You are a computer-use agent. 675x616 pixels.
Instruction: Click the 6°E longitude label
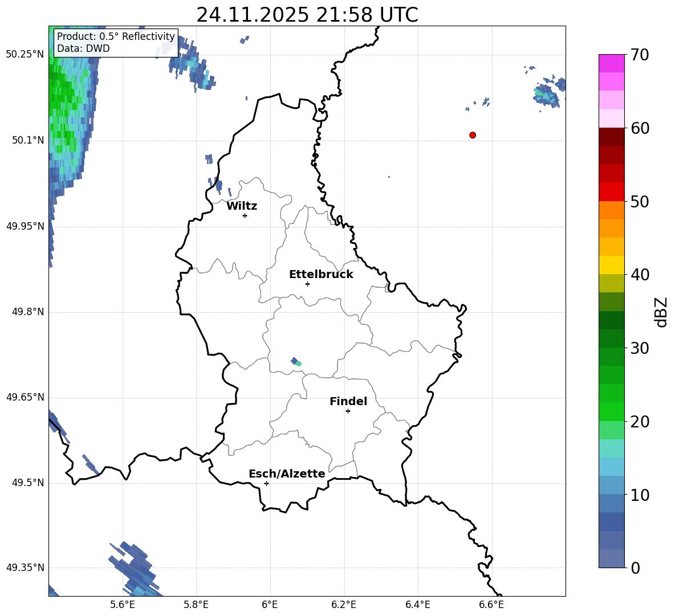pyautogui.click(x=270, y=605)
